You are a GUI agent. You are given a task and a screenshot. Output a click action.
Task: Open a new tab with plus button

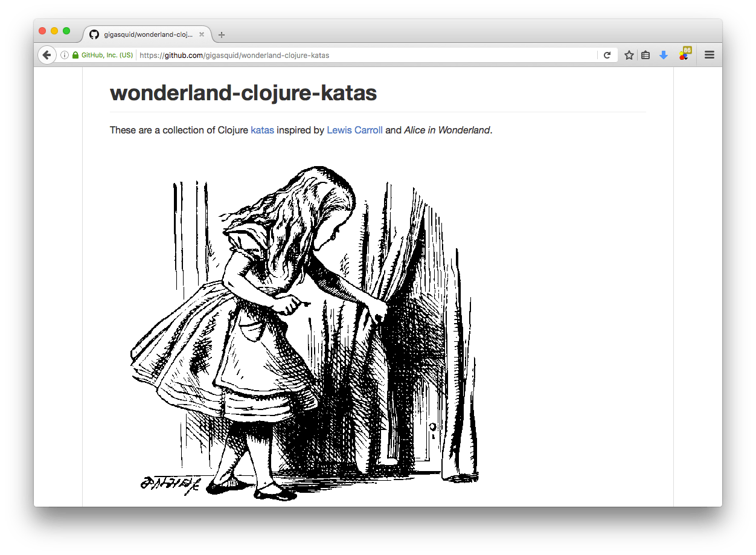222,35
